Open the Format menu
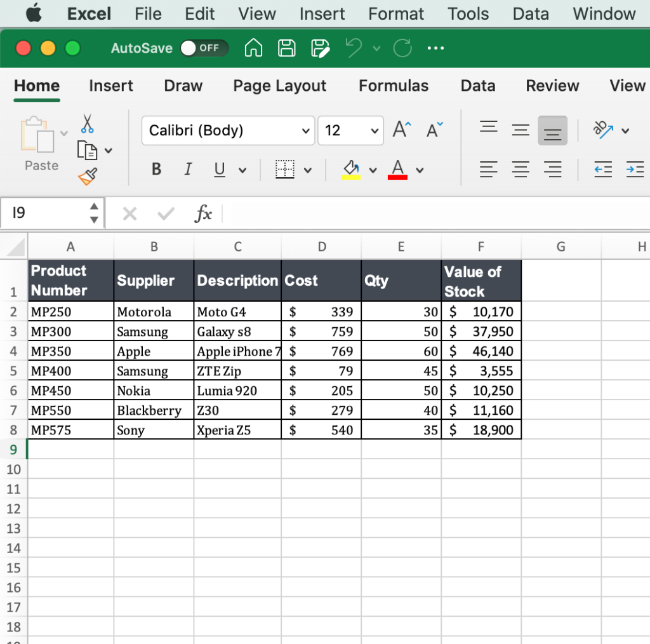This screenshot has width=650, height=644. tap(396, 14)
